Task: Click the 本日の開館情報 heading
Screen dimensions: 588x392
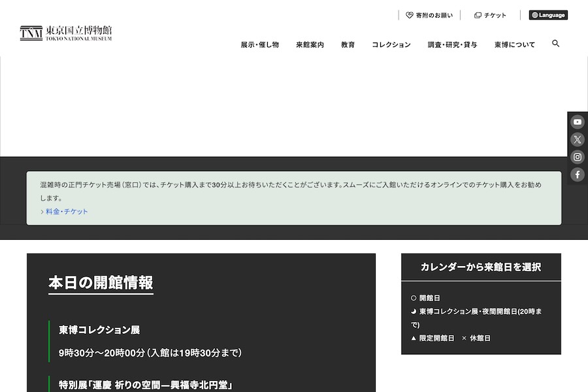Action: (x=101, y=283)
